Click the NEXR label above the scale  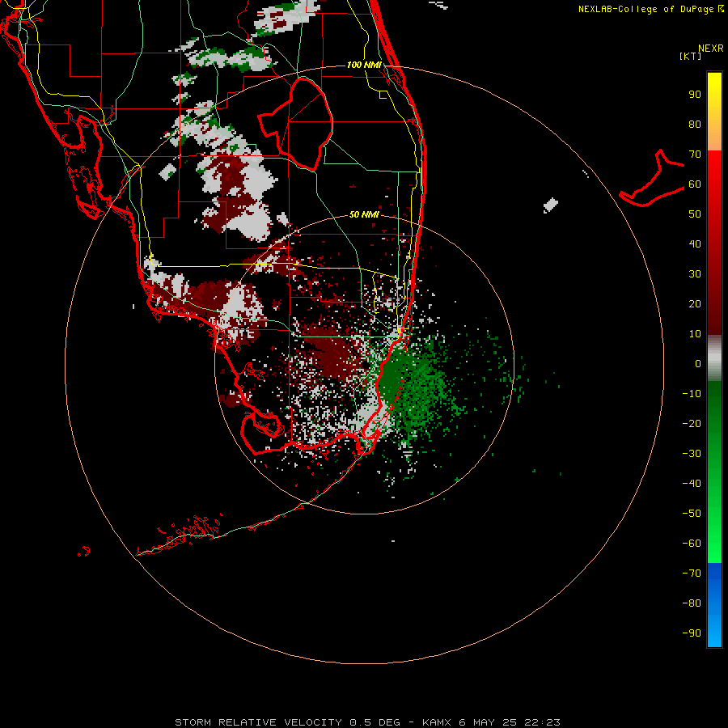(x=710, y=49)
